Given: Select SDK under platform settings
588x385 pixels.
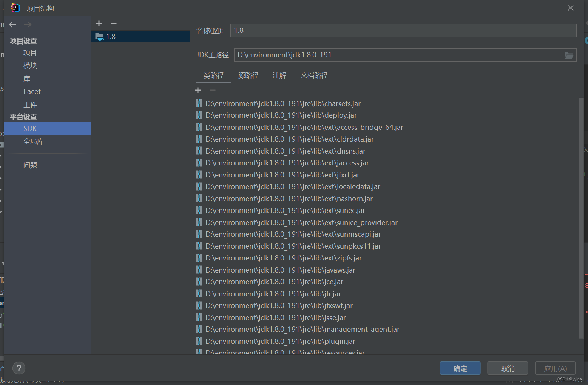Looking at the screenshot, I should click(47, 128).
